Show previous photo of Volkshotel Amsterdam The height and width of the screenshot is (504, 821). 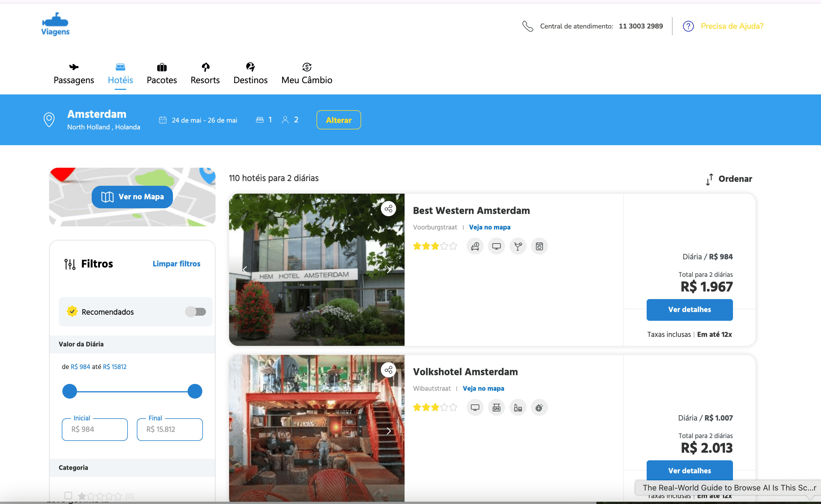tap(245, 431)
